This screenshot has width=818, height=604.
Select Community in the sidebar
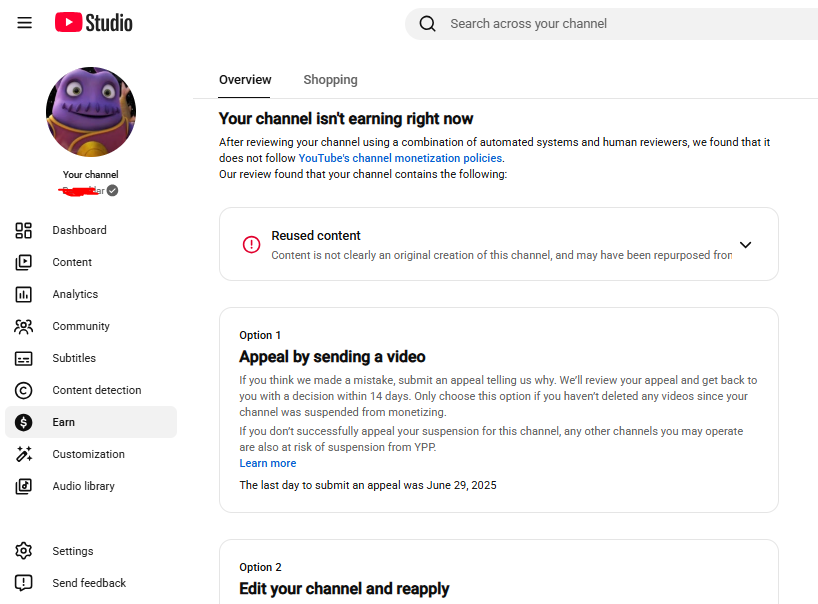pyautogui.click(x=91, y=327)
